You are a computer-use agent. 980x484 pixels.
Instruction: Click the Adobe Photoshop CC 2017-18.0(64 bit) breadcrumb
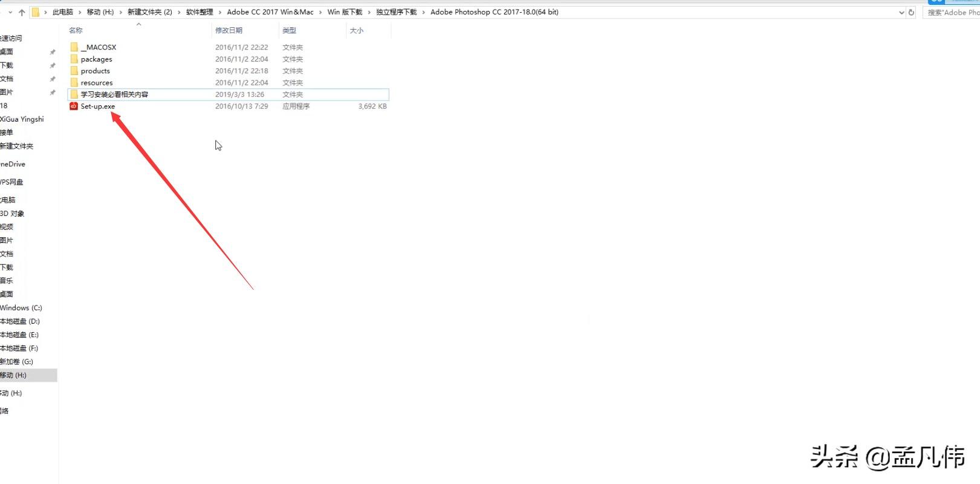click(x=495, y=12)
